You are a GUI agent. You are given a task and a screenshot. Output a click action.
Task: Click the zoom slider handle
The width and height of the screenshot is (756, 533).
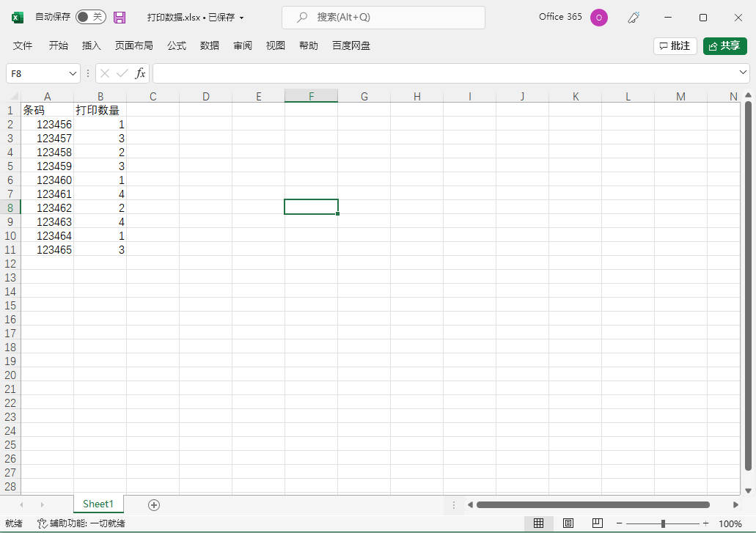[663, 523]
